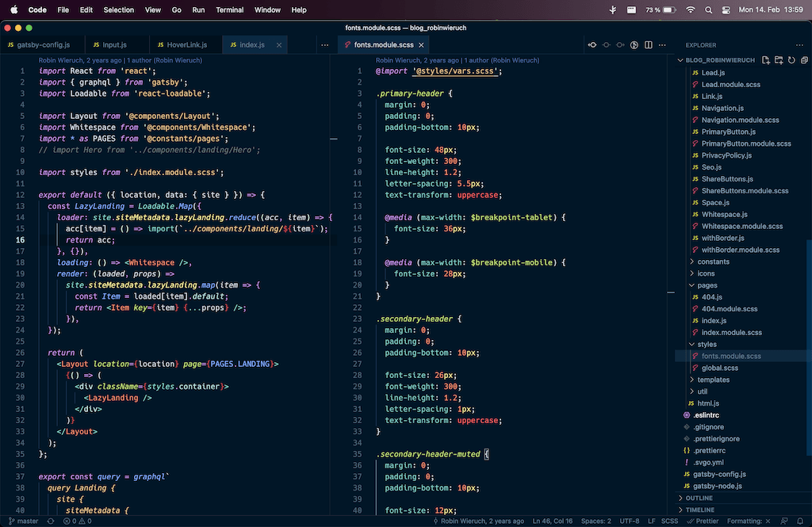Expand the OUTLINE section
Viewport: 812px width, 527px height.
click(699, 498)
